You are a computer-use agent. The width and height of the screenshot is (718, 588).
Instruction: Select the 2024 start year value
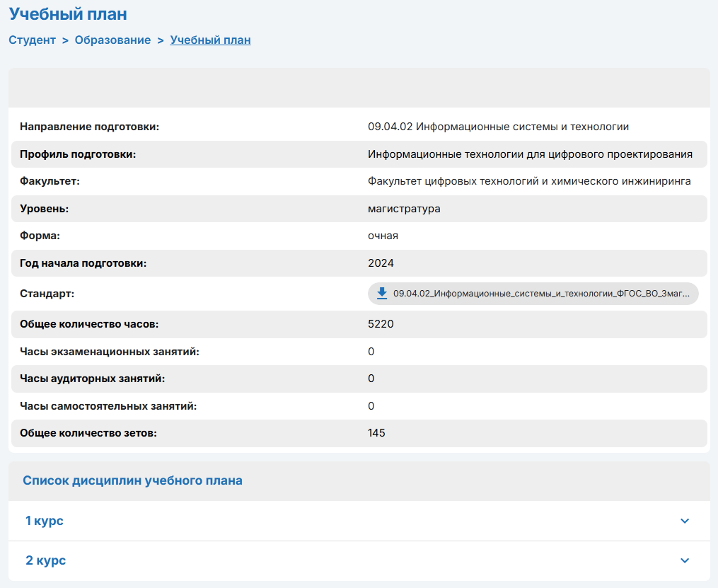(x=381, y=263)
